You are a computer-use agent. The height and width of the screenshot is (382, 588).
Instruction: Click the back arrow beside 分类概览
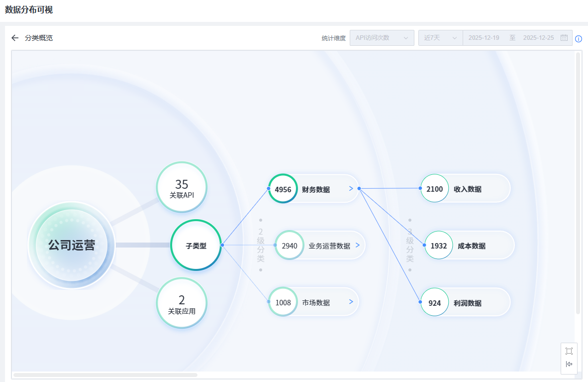click(15, 38)
